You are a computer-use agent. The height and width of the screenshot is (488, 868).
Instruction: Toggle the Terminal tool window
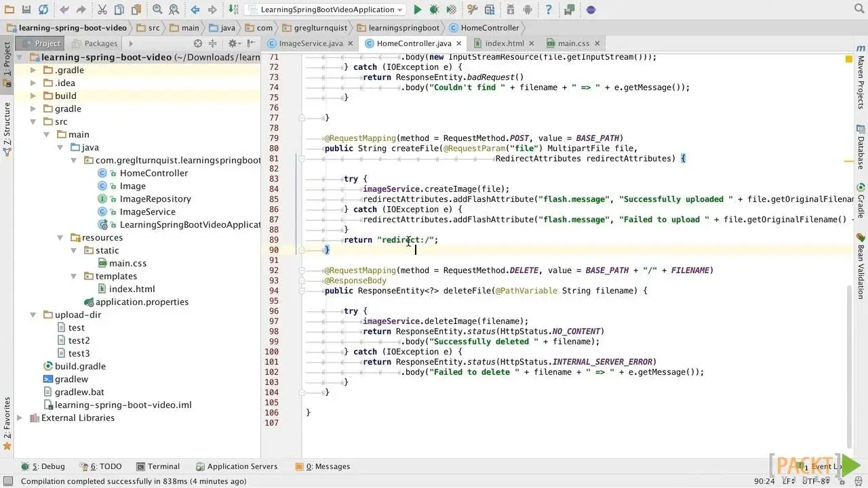click(158, 466)
